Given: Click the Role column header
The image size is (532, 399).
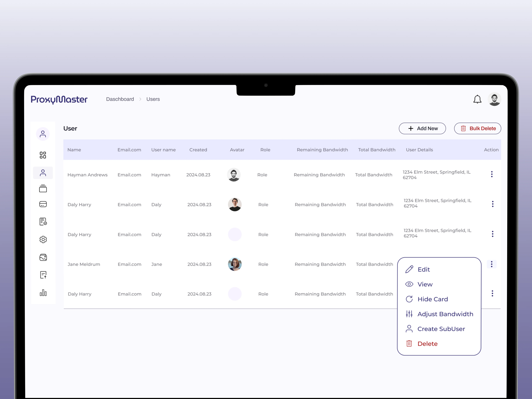Looking at the screenshot, I should tap(265, 150).
